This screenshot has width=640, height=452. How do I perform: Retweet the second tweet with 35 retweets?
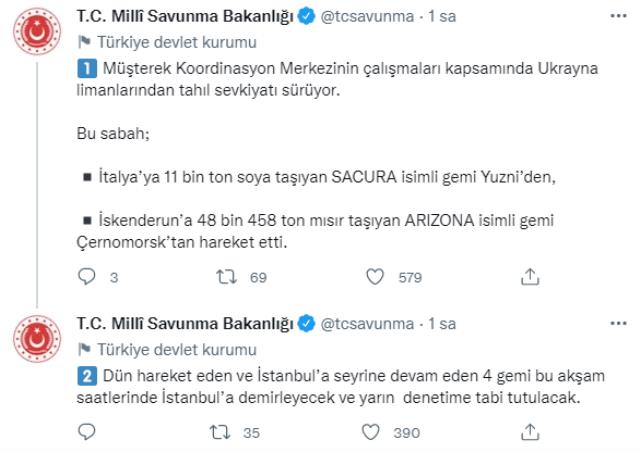tap(220, 432)
